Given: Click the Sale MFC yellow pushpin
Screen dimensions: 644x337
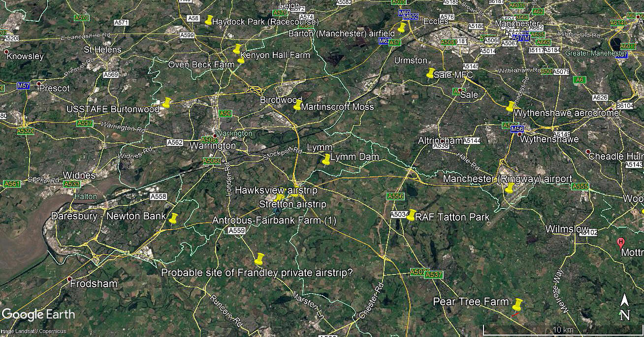Looking at the screenshot, I should (x=430, y=73).
